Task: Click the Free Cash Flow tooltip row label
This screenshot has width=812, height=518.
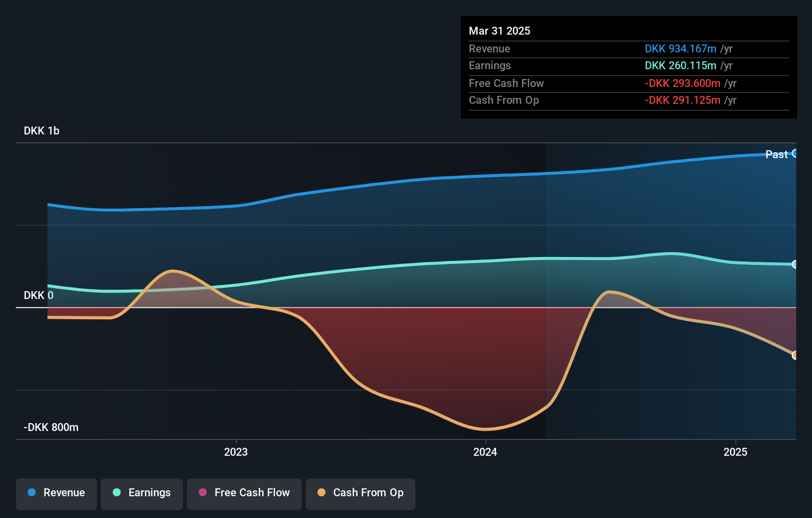Action: (506, 84)
